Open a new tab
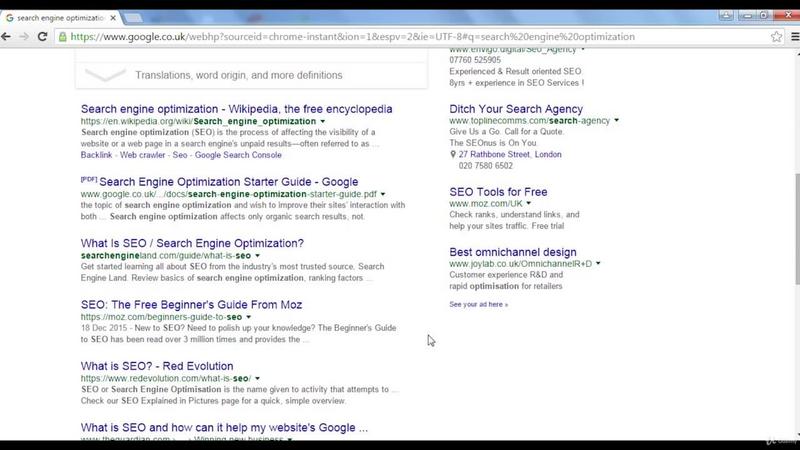Viewport: 800px width, 450px height. point(134,18)
